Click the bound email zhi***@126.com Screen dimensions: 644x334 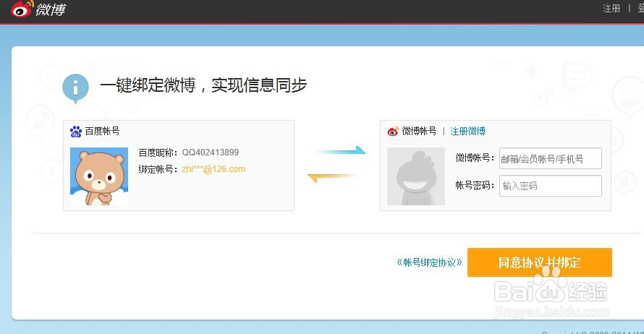213,169
